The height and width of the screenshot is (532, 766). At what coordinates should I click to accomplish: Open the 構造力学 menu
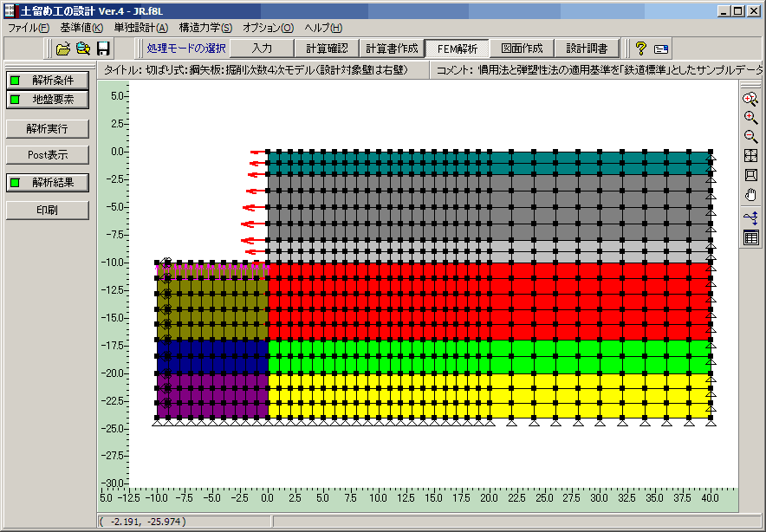205,28
